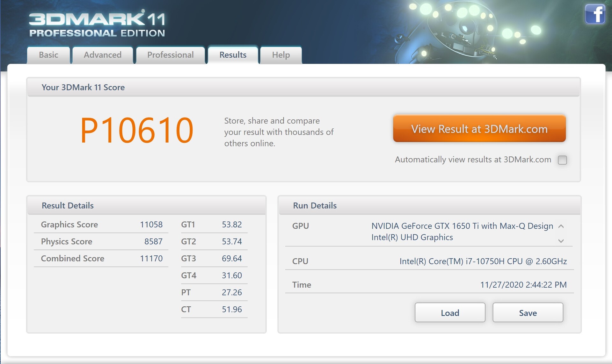
Task: Select the Graphics Score row
Action: 101,225
